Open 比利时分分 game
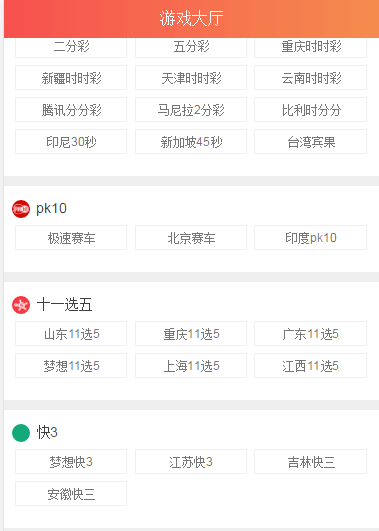 tap(311, 110)
